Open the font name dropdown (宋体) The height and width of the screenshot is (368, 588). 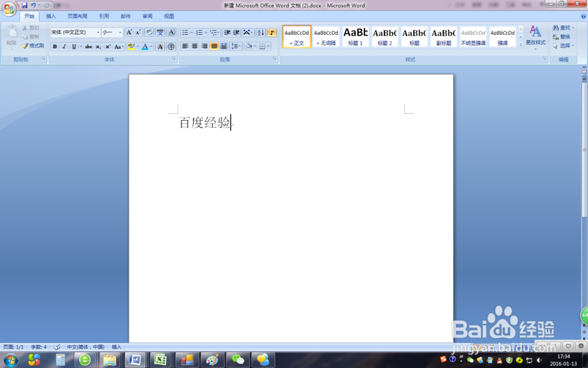[98, 32]
